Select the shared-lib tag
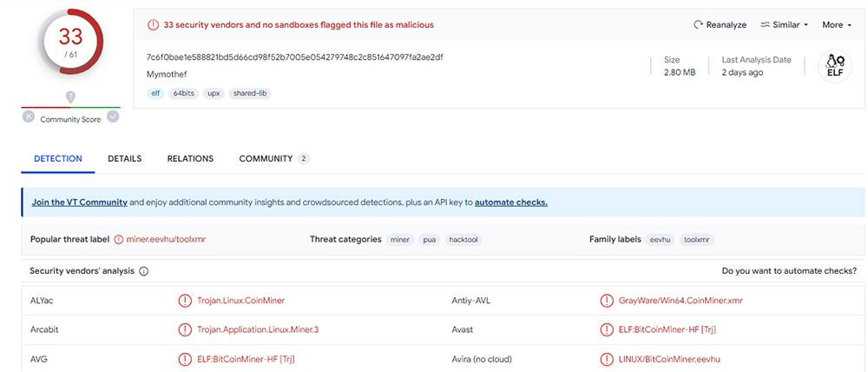This screenshot has width=868, height=372. [250, 94]
